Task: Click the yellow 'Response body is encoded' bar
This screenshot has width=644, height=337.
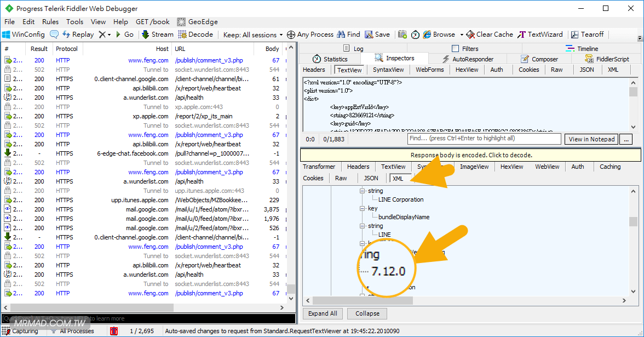Action: tap(471, 155)
